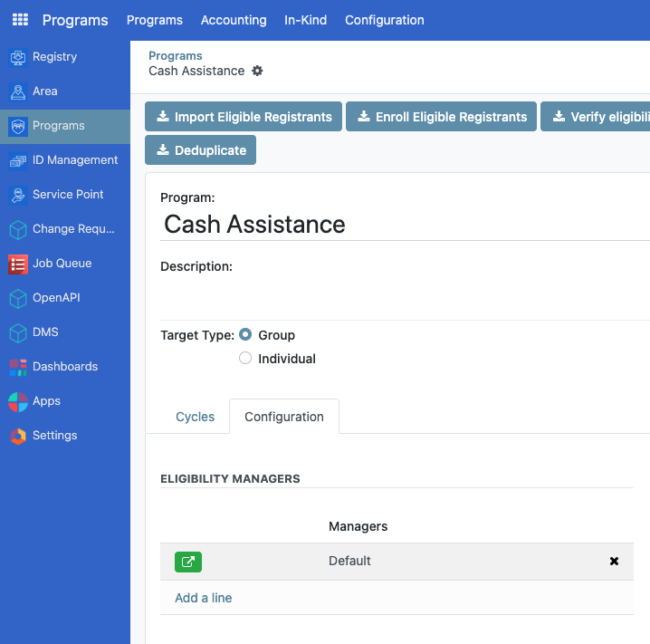The height and width of the screenshot is (644, 650).
Task: Click into the Description field
Action: [x=405, y=297]
